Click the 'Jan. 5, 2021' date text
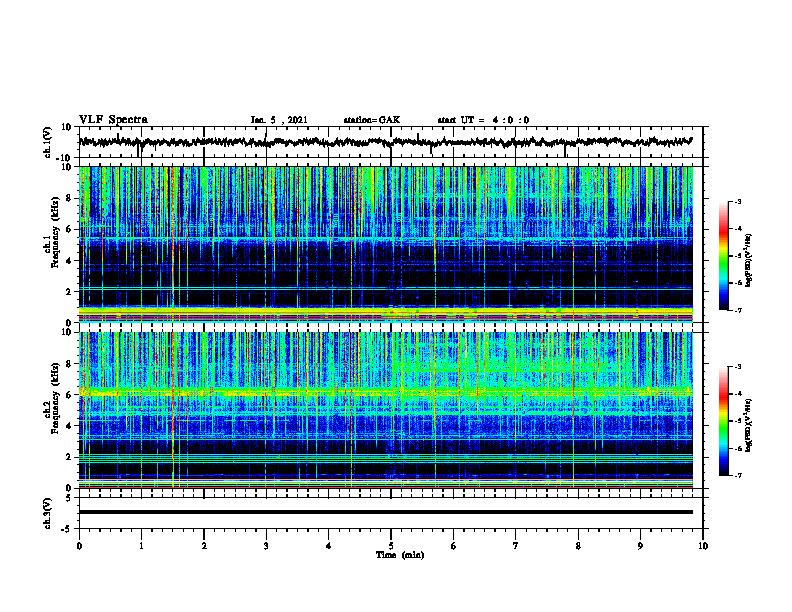Screen dimensions: 792x612 (x=279, y=120)
